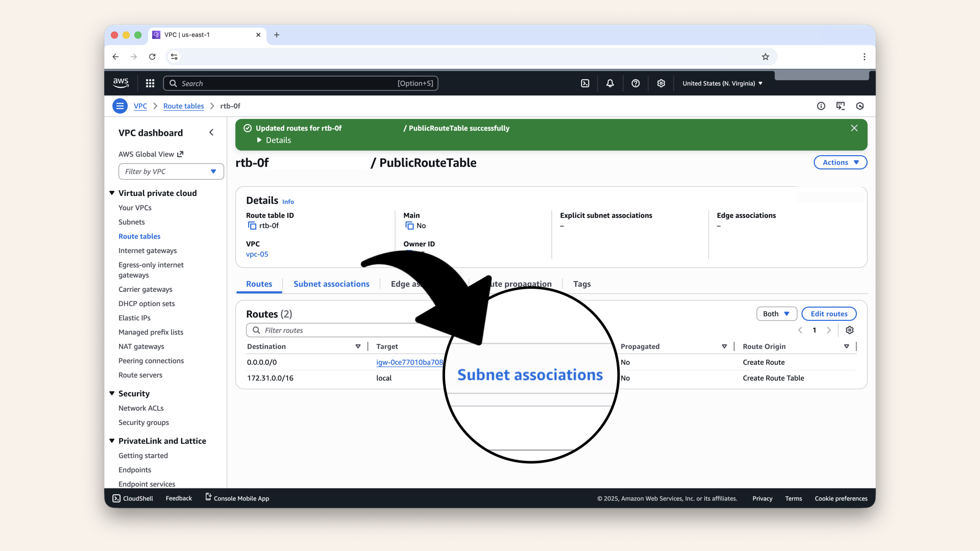Open the routes table preferences gear
The width and height of the screenshot is (980, 551).
coord(849,330)
